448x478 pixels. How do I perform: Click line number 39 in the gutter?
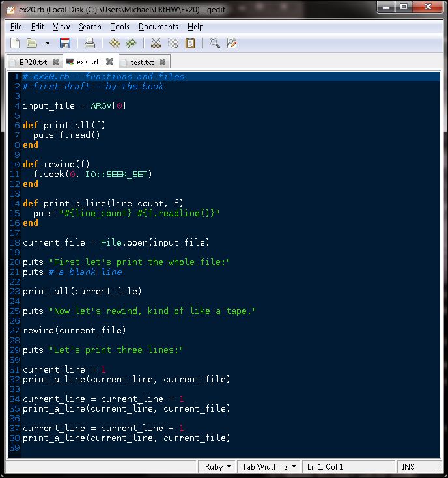coord(14,447)
